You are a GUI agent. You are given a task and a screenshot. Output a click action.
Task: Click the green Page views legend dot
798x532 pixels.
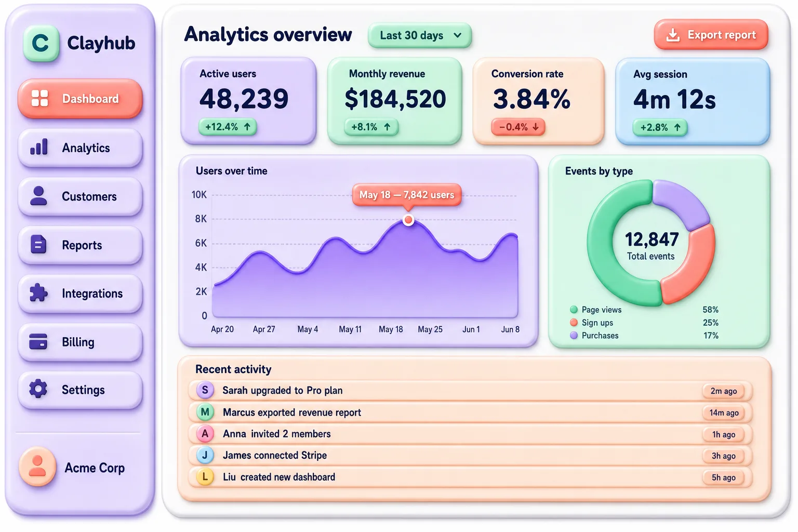(574, 310)
